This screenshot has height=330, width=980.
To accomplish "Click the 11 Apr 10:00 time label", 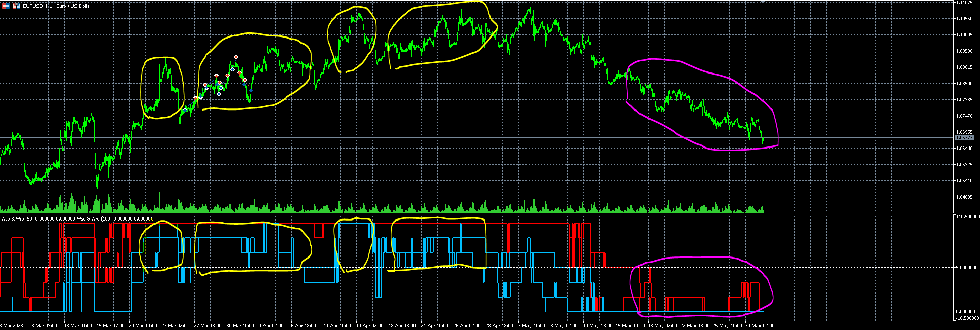I will 337,326.
